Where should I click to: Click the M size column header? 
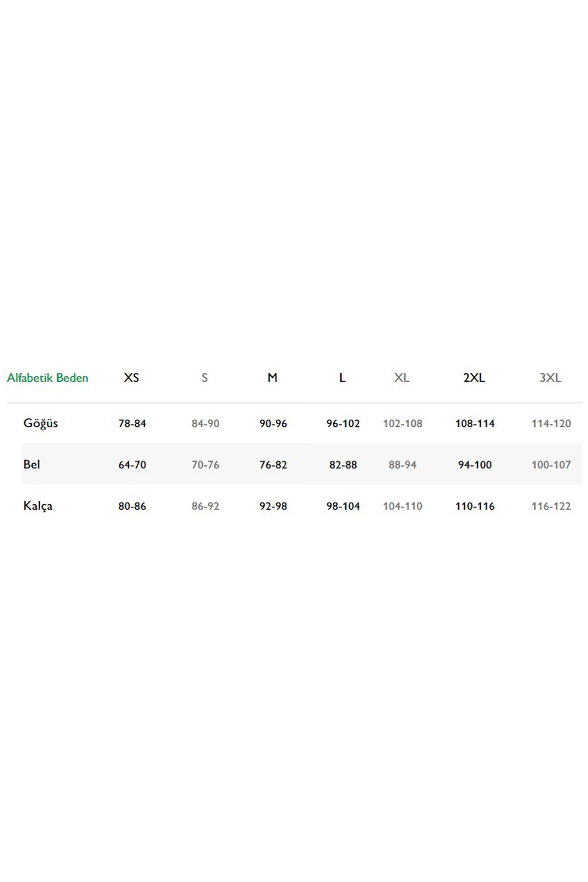pyautogui.click(x=272, y=378)
